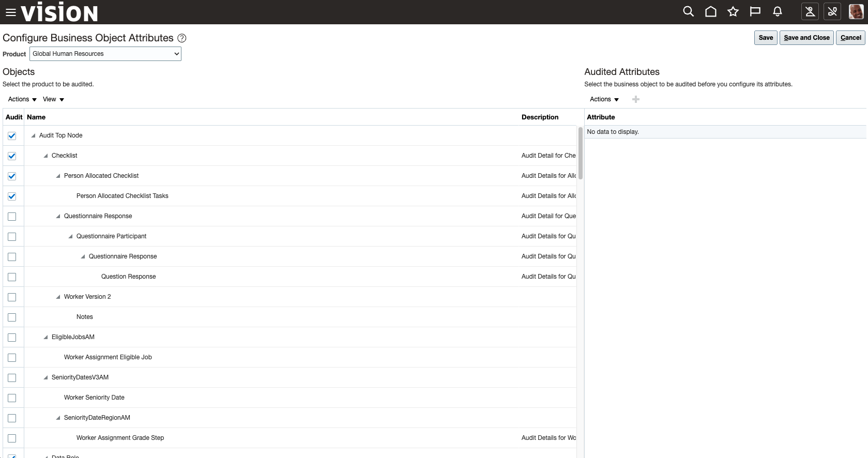Screen dimensions: 868x458
Task: Open the Audited Attributes Actions menu
Action: pyautogui.click(x=604, y=99)
